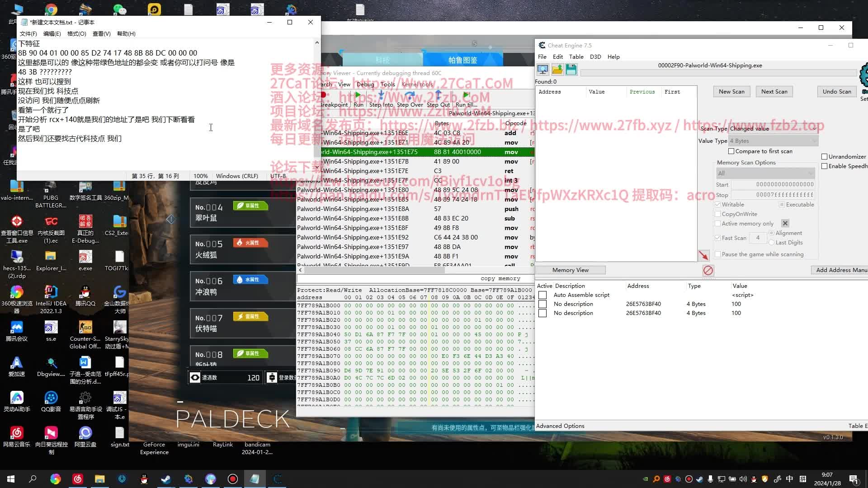Activate the Auto Assemble script checkbox
868x488 pixels.
click(x=542, y=295)
